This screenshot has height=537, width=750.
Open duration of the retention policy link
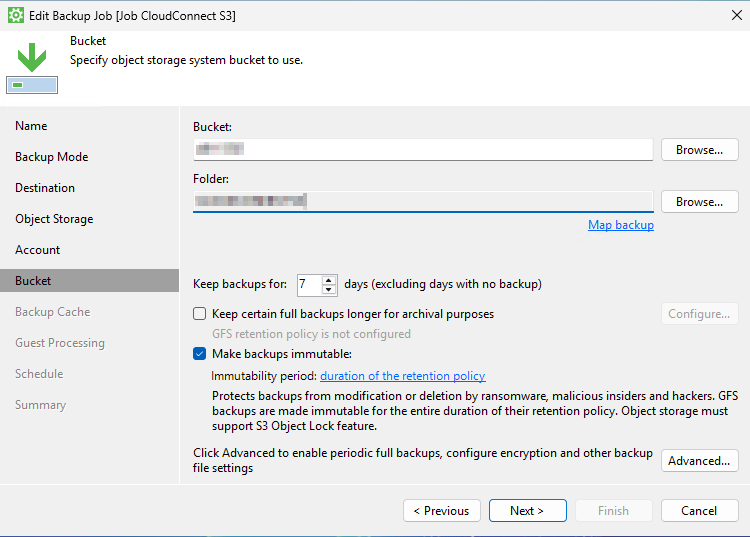point(403,376)
